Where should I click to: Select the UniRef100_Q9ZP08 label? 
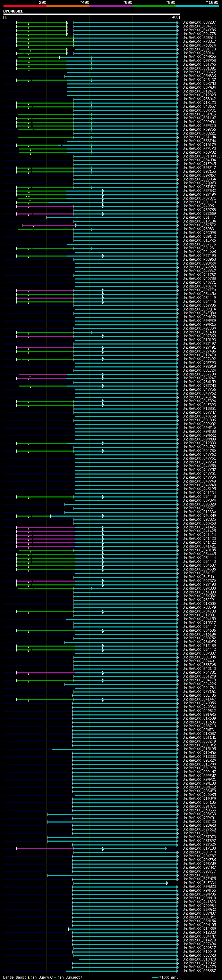tap(199, 60)
